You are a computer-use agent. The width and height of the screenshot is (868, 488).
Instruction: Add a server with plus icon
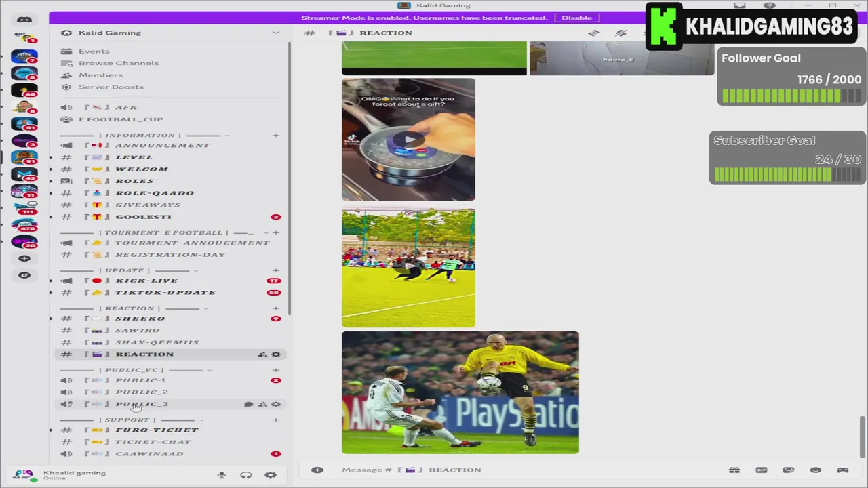[x=24, y=258]
